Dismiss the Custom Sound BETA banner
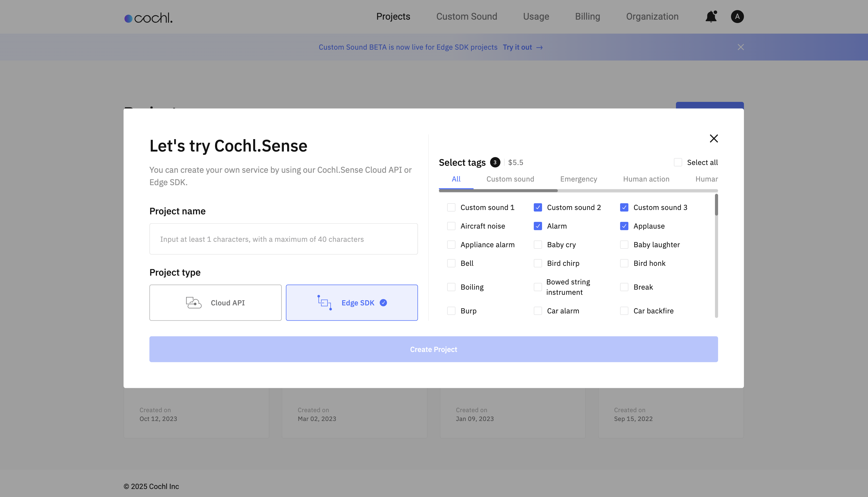 [x=740, y=47]
